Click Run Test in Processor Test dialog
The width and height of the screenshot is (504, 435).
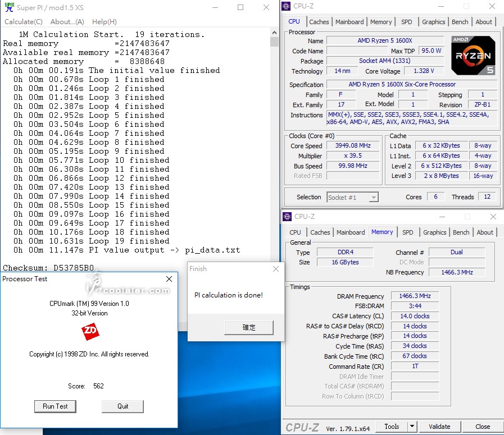click(x=55, y=406)
